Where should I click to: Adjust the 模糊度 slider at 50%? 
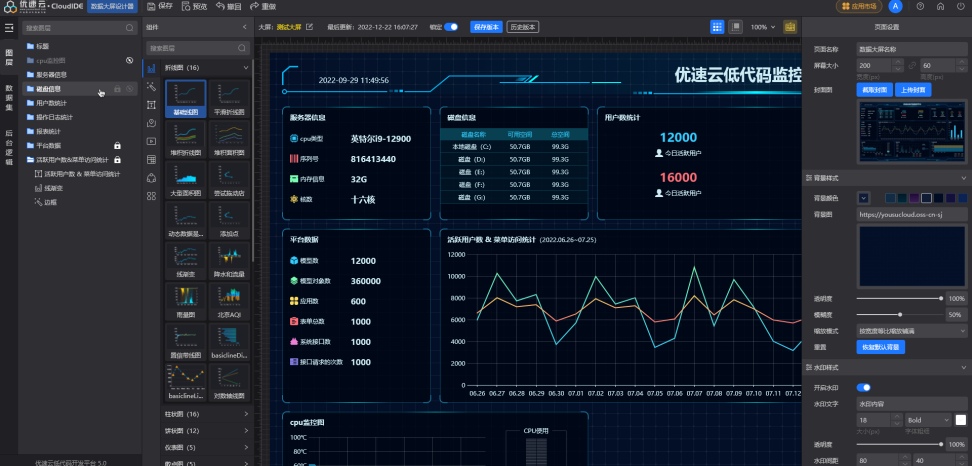899,315
